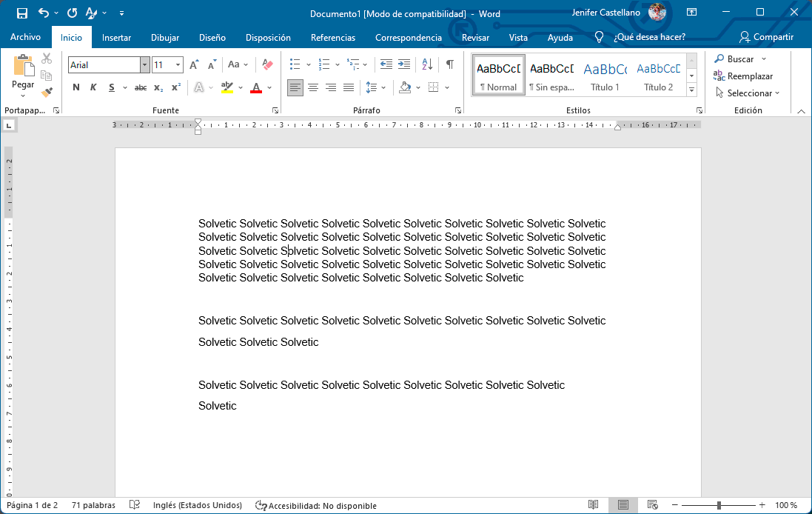Toggle italic formatting (K)
Viewport: 812px width, 514px height.
[93, 87]
